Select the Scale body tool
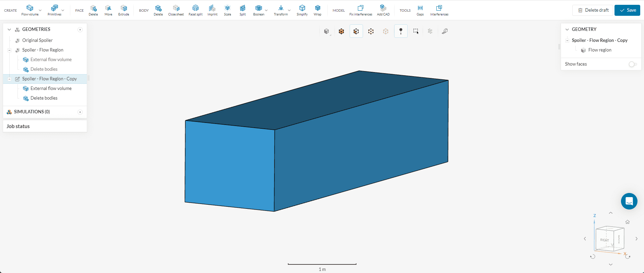Screen dimensions: 644x273 click(227, 10)
